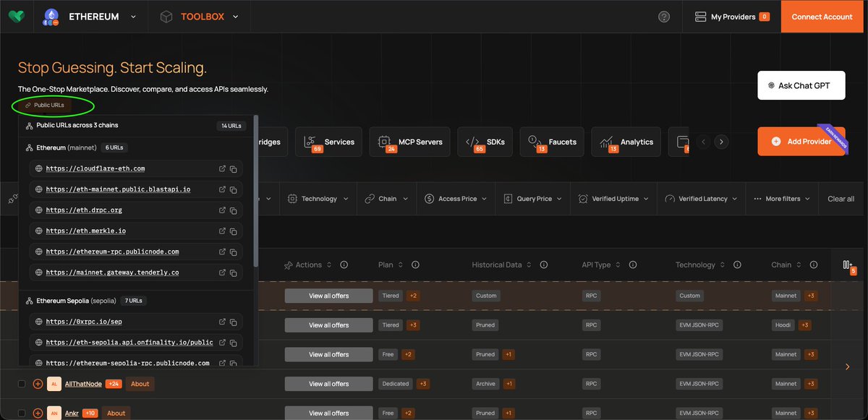Select the Faucets category tab
Screen dimensions: 868x420
coord(553,142)
